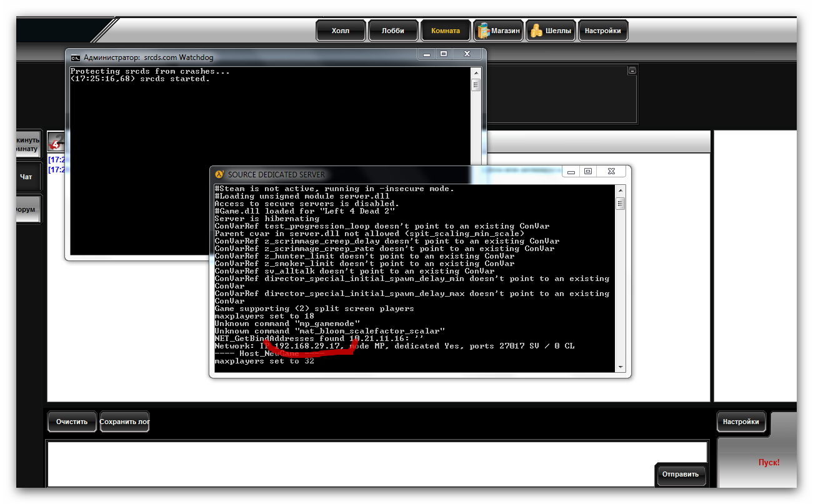This screenshot has width=813, height=504.
Task: Minimize the srcds.com Watchdog window
Action: [427, 54]
